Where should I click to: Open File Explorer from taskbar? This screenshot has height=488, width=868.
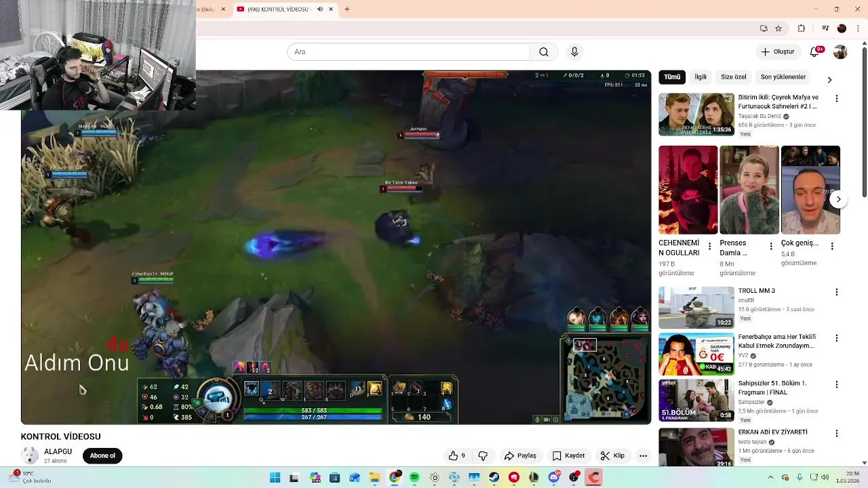(374, 478)
